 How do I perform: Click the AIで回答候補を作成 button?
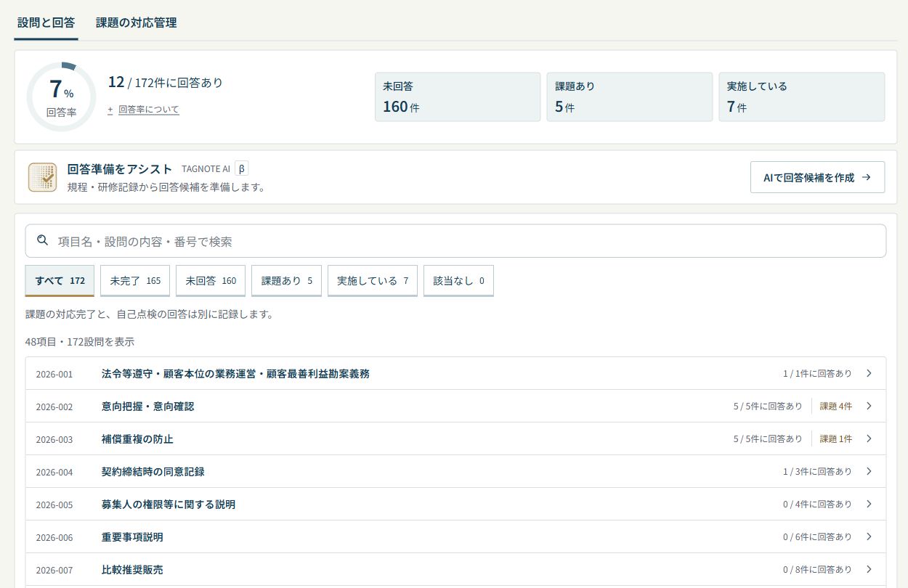[817, 177]
